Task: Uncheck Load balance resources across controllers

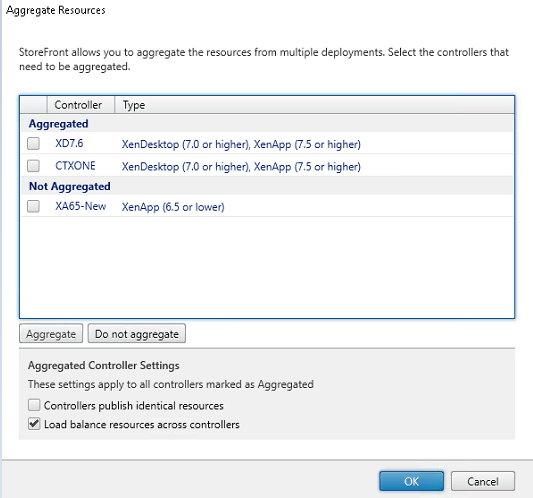Action: pos(34,424)
